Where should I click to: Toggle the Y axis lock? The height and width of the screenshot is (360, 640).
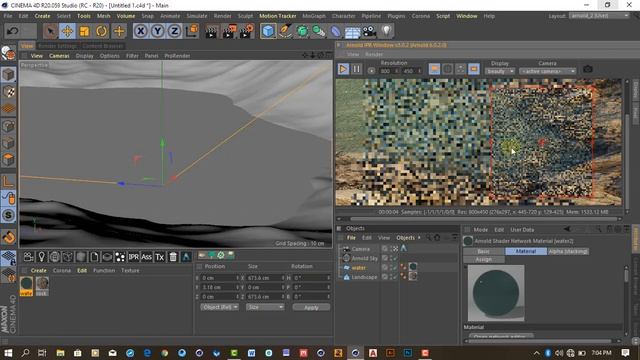pos(158,31)
